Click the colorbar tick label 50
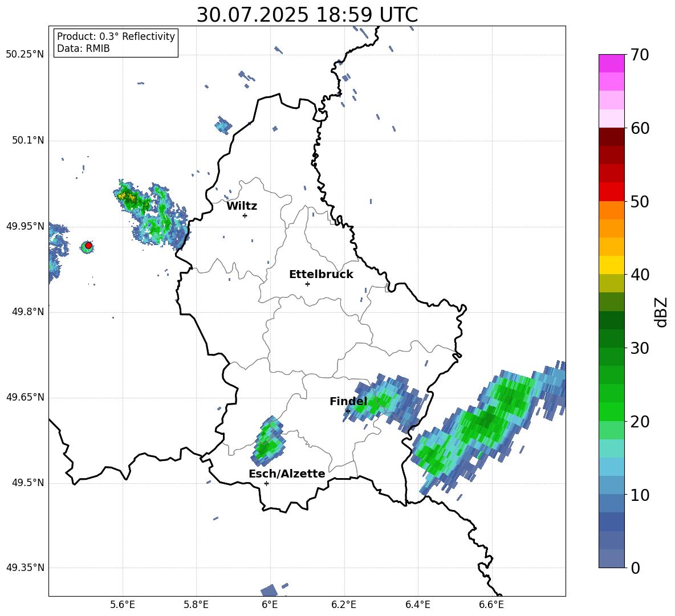This screenshot has height=616, width=675. tap(640, 201)
